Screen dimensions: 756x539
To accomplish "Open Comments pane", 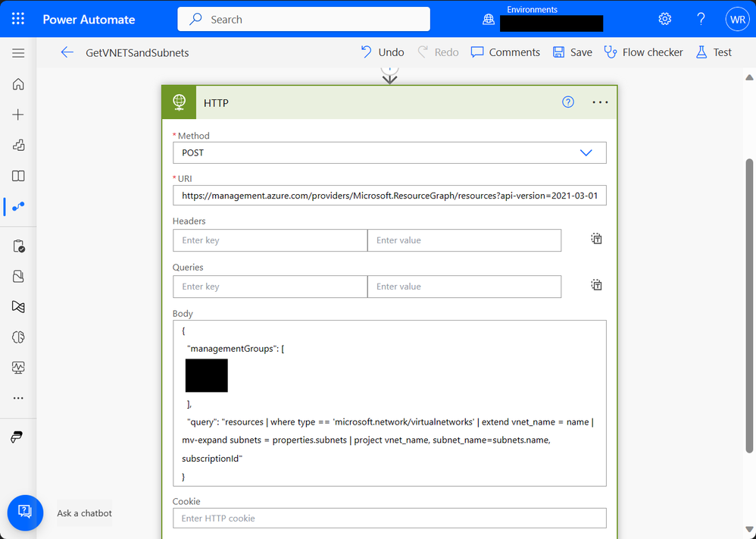I will 505,52.
